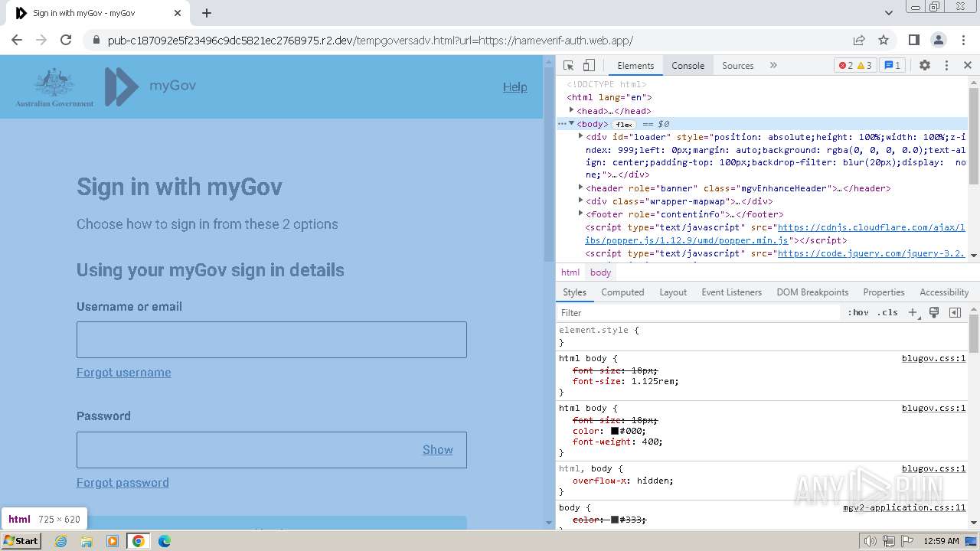Screen dimensions: 980x551
Task: Toggle the flex badge on body
Action: [624, 124]
